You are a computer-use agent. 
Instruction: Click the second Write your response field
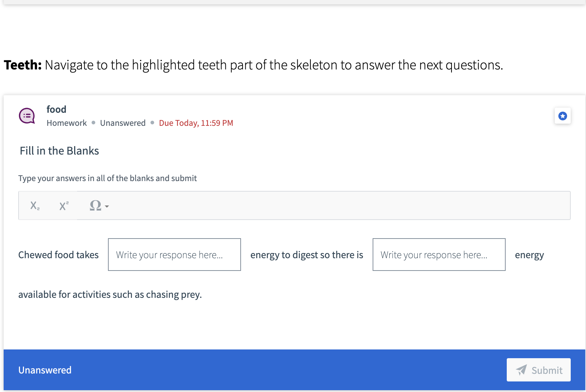(x=439, y=255)
